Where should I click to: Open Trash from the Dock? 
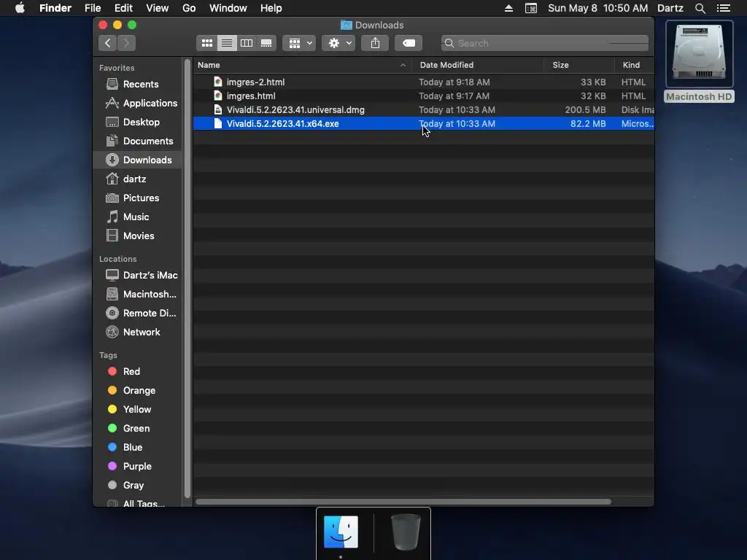point(406,532)
